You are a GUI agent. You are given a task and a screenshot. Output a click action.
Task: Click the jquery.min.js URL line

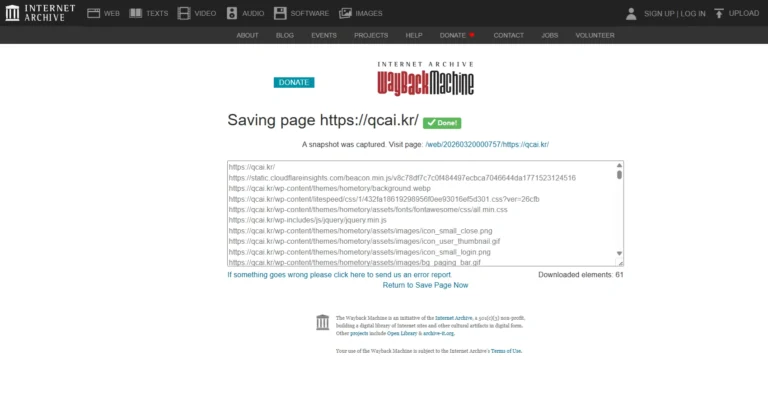(x=308, y=221)
